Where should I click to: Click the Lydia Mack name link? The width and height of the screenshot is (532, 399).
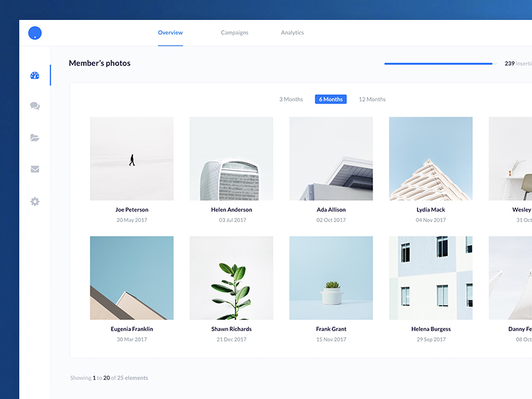click(x=430, y=209)
